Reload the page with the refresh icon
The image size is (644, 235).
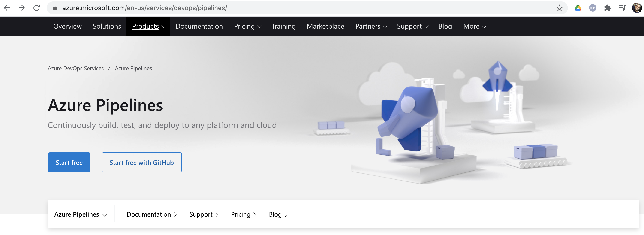pyautogui.click(x=36, y=8)
